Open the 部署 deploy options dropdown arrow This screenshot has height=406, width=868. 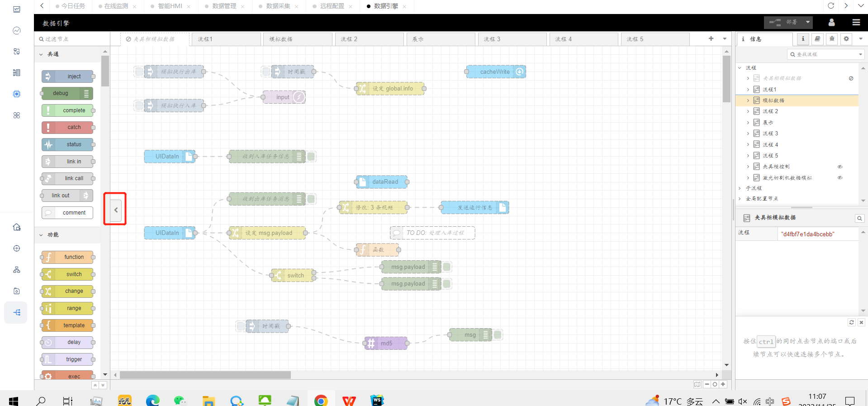(808, 22)
